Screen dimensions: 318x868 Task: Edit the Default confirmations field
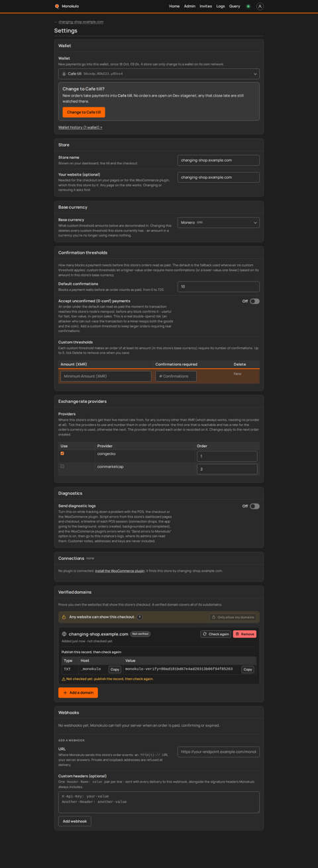219,287
